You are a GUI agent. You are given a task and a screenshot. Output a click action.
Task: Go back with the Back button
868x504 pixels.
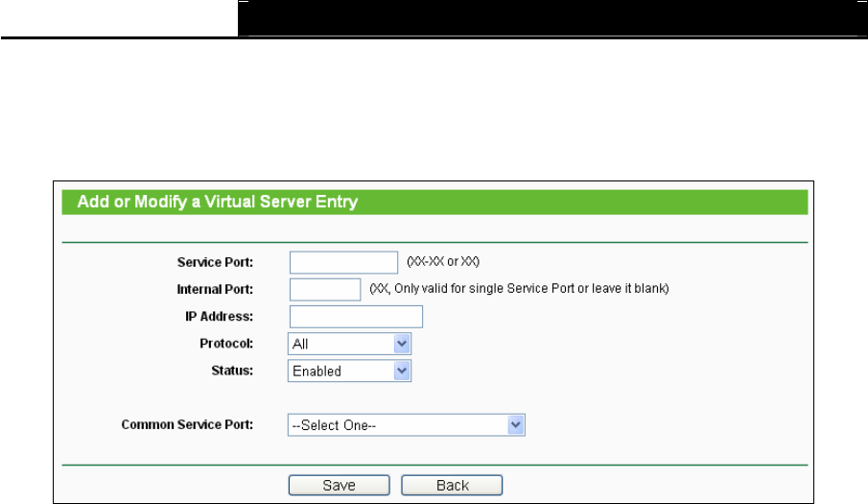click(452, 485)
